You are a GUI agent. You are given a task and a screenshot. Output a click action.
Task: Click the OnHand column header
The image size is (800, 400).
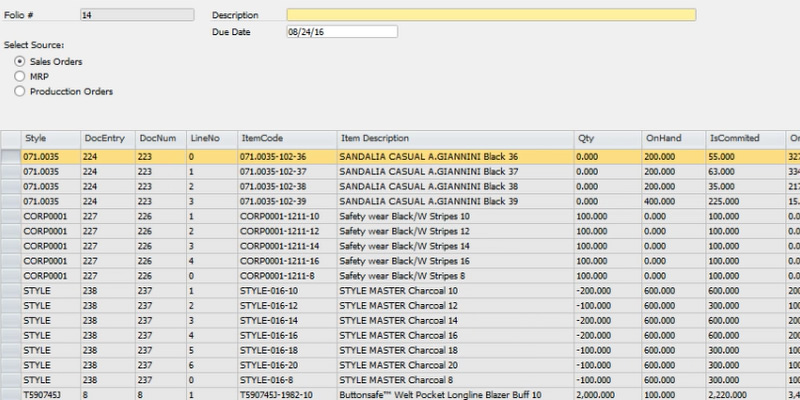[x=672, y=138]
